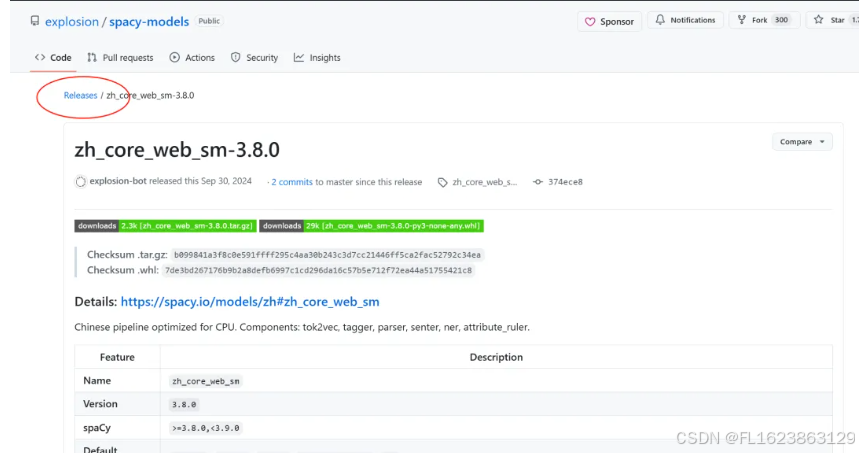This screenshot has height=453, width=859.
Task: Switch to the Security tab
Action: pyautogui.click(x=254, y=58)
